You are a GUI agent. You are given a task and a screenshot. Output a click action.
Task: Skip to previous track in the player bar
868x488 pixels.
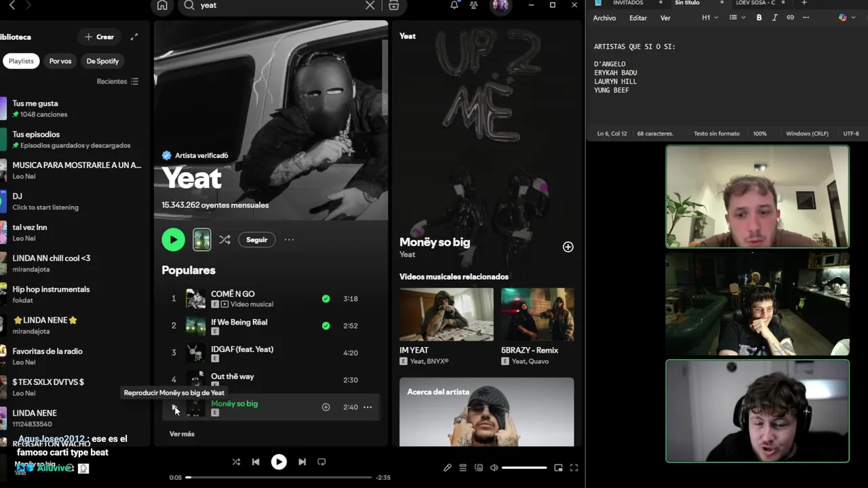coord(256,462)
